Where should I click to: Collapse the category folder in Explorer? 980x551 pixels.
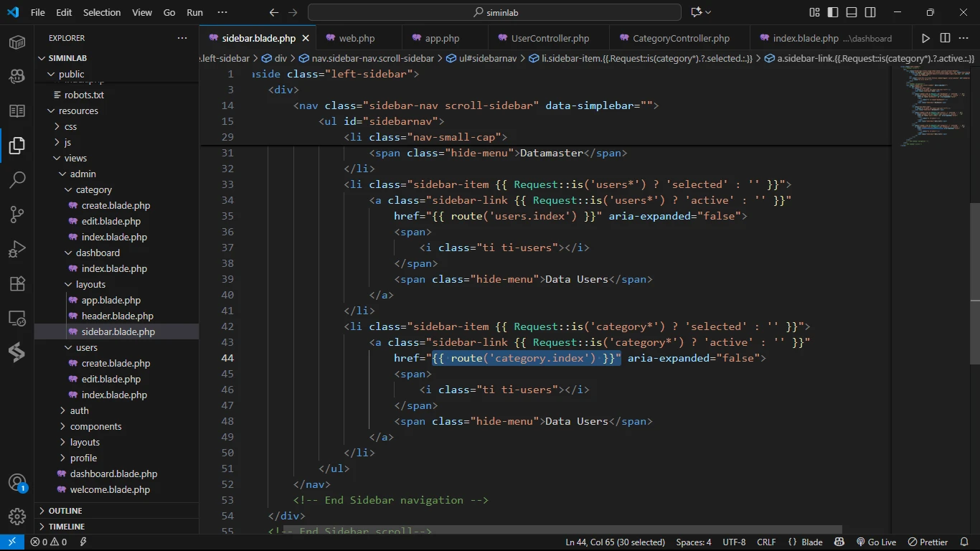click(94, 189)
